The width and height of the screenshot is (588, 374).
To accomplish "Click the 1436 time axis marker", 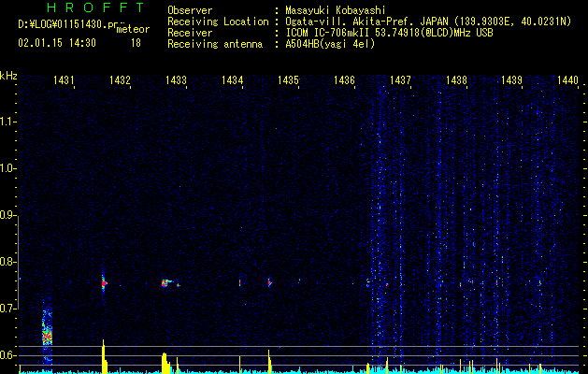I will click(344, 79).
